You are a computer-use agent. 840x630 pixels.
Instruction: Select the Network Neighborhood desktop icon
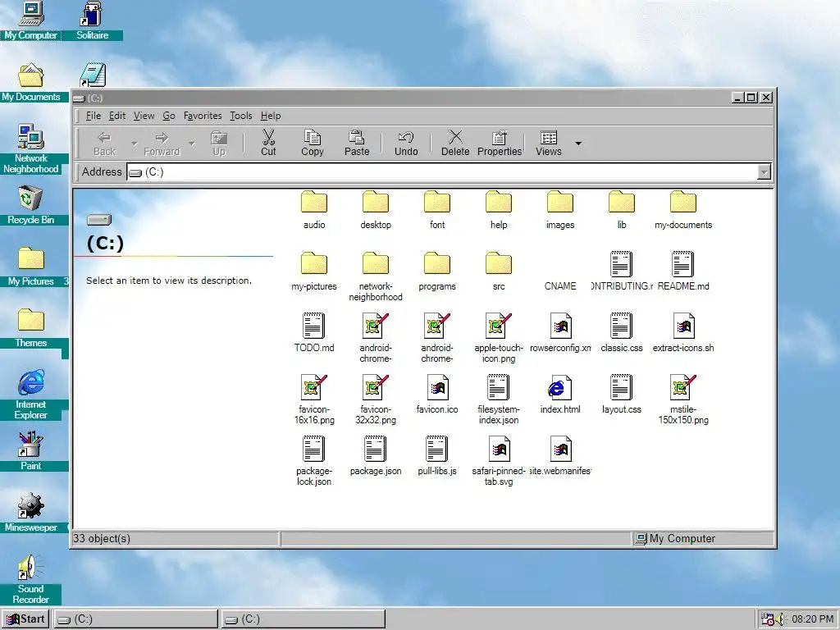(30, 149)
